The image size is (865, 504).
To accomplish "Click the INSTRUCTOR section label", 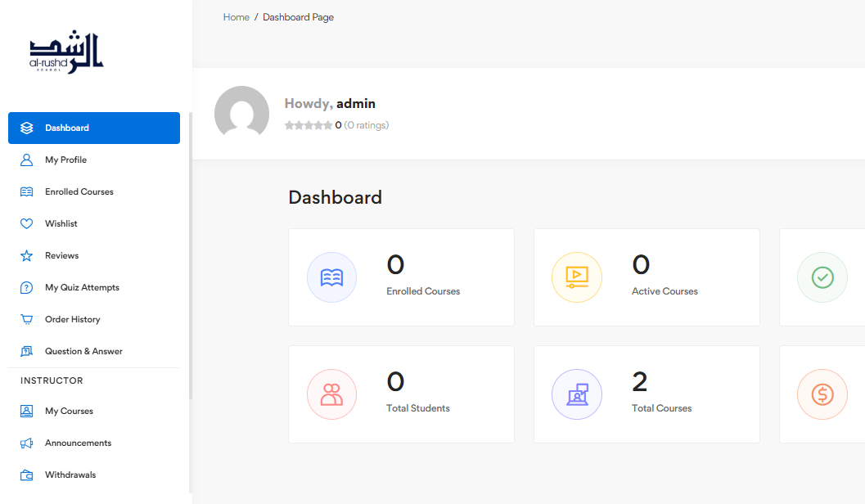I will click(52, 380).
